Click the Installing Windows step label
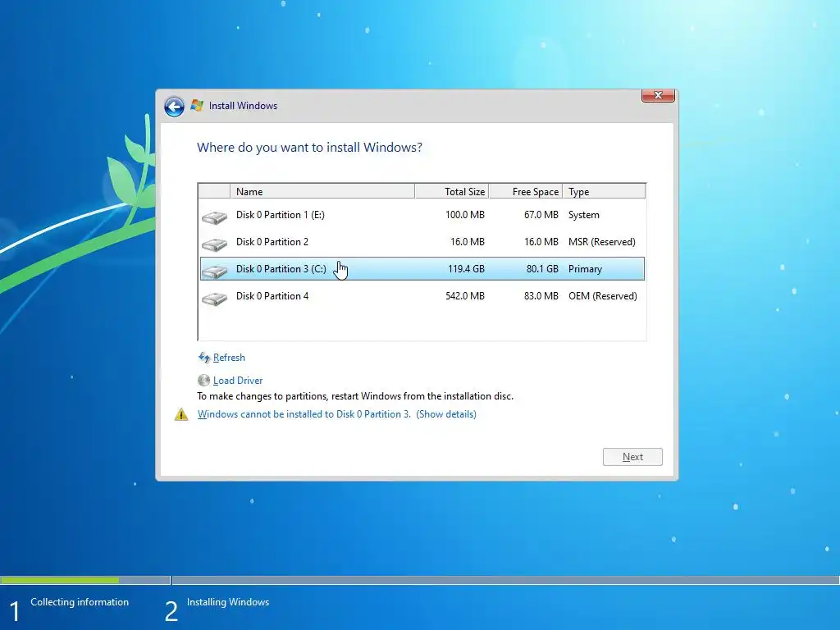Image resolution: width=840 pixels, height=630 pixels. (228, 602)
